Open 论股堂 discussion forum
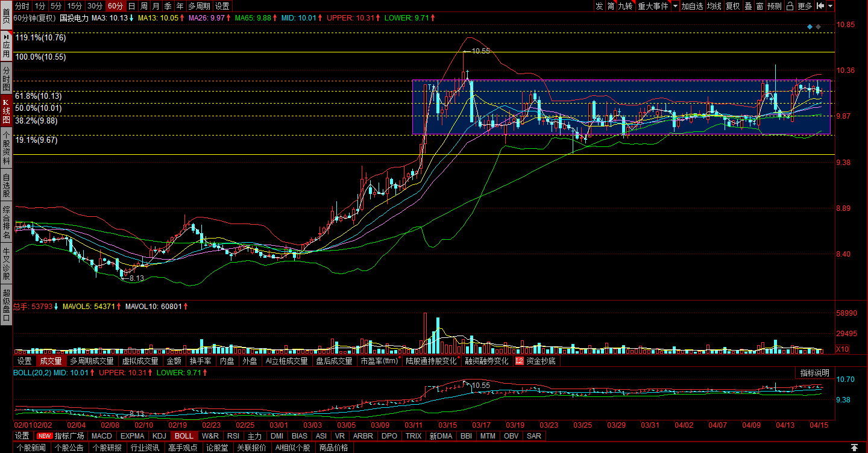The image size is (868, 453). pos(217,448)
